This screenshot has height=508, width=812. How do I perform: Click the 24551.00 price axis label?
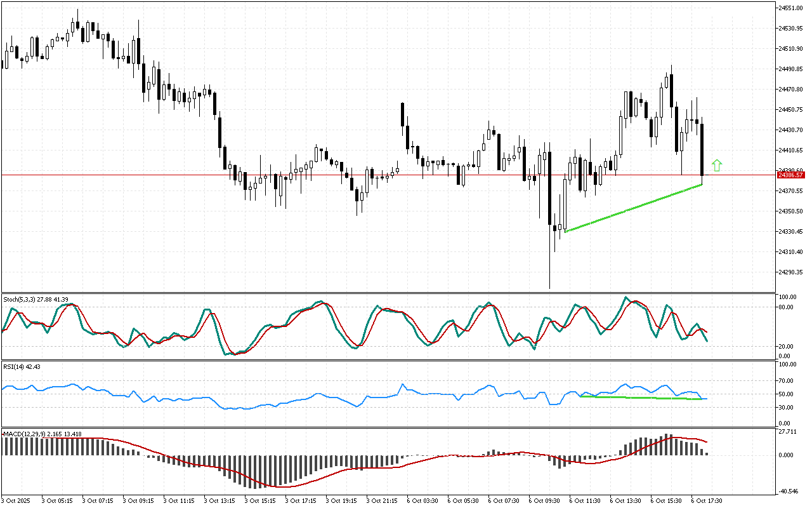pyautogui.click(x=790, y=8)
